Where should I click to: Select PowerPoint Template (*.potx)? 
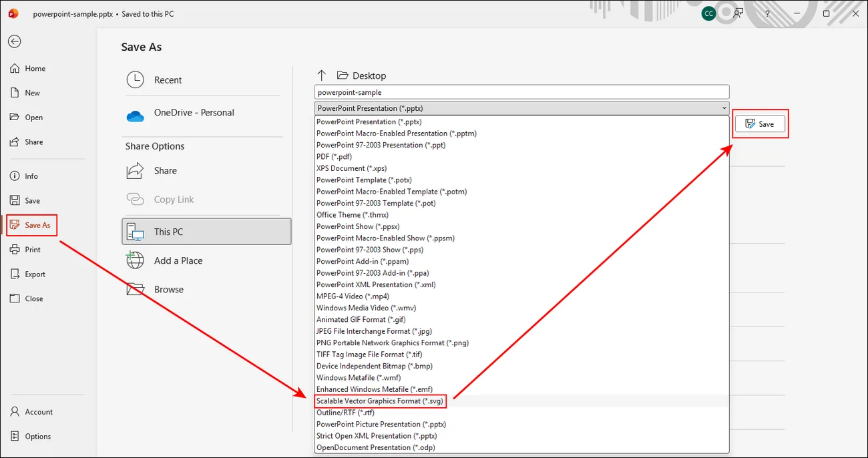(x=521, y=180)
